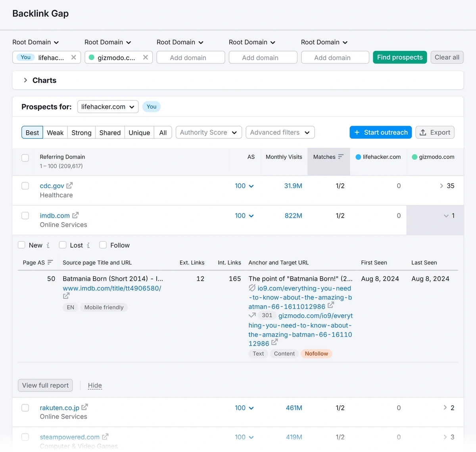
Task: Click the Matches column sort icon
Action: click(x=341, y=157)
